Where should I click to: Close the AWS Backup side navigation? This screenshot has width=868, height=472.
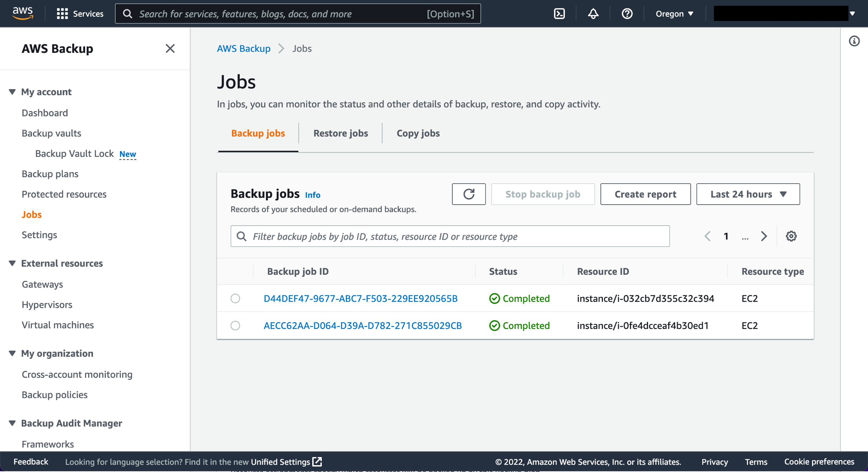(x=170, y=48)
